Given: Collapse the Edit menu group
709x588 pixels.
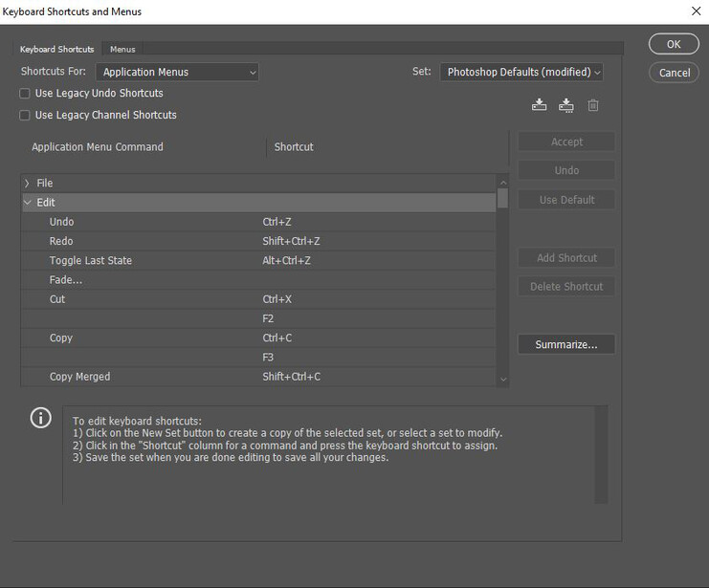Looking at the screenshot, I should pyautogui.click(x=27, y=203).
